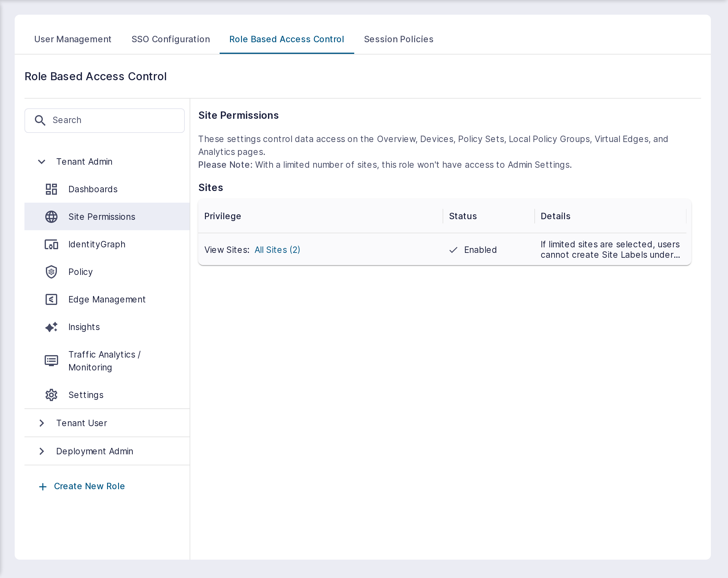This screenshot has width=728, height=578.
Task: Select Dashboards in role tree
Action: (x=107, y=189)
